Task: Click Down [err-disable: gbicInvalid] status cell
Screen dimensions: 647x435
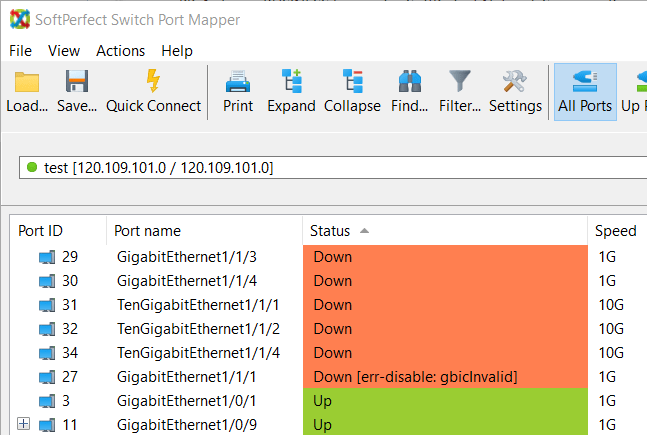Action: 445,377
